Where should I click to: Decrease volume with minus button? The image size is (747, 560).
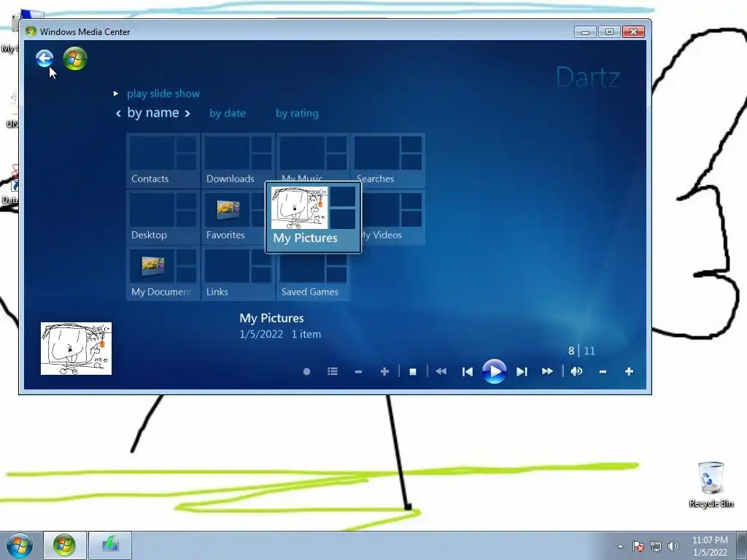603,371
